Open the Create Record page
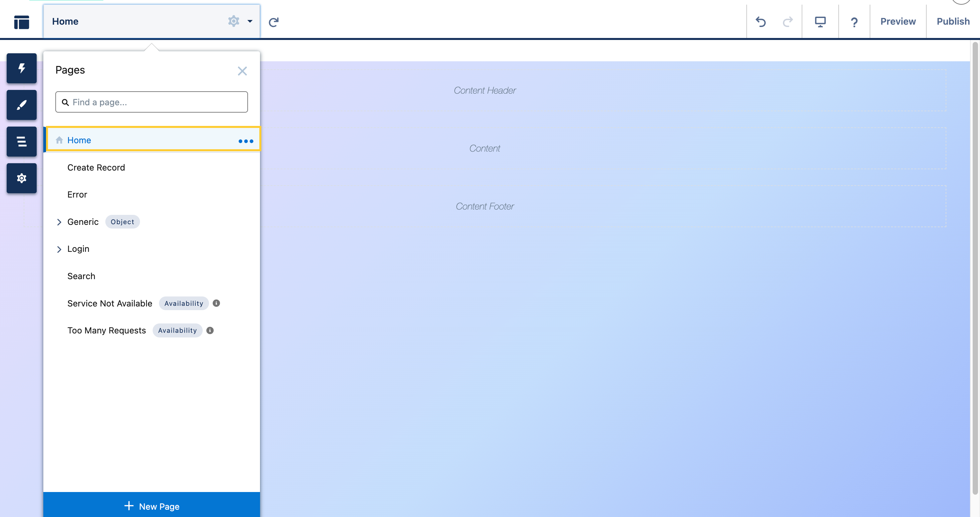 pos(96,167)
